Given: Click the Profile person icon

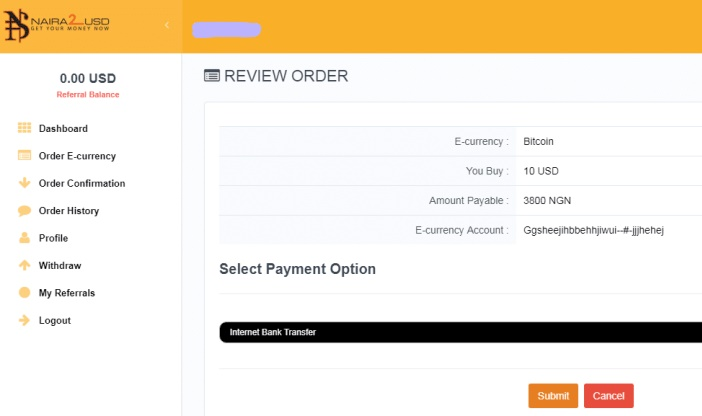Looking at the screenshot, I should [x=24, y=238].
